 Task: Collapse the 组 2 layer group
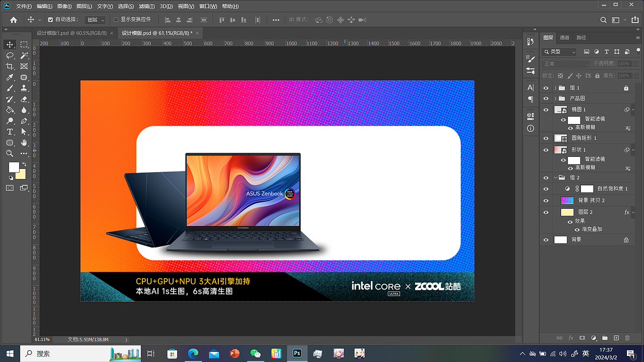point(555,177)
